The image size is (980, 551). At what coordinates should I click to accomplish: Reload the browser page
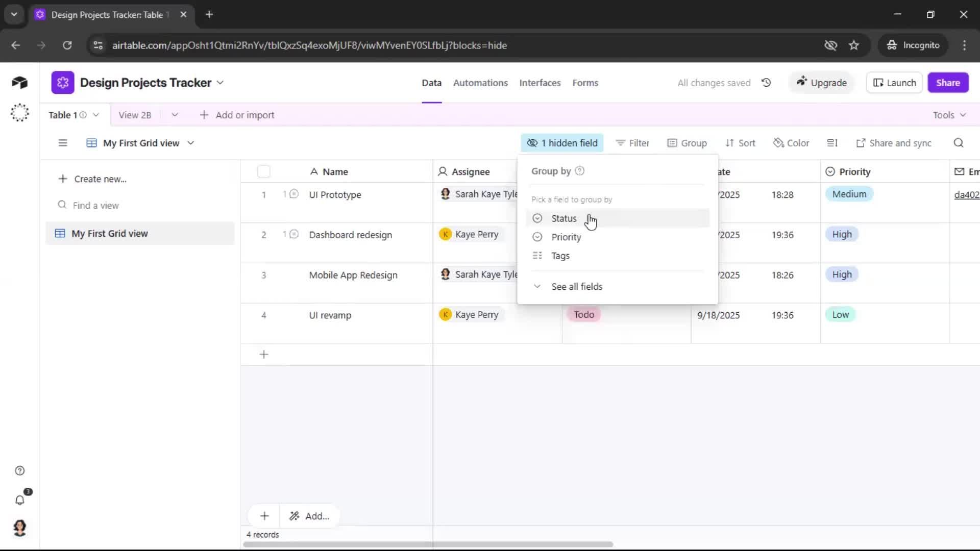point(67,45)
